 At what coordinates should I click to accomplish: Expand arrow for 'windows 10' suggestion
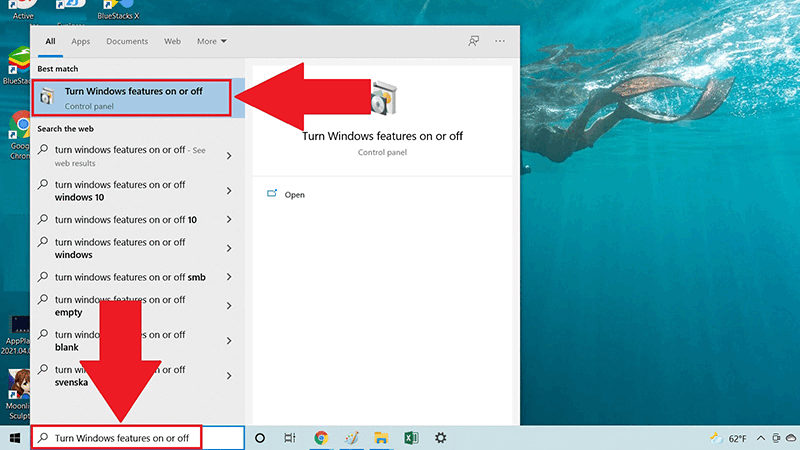tap(229, 190)
